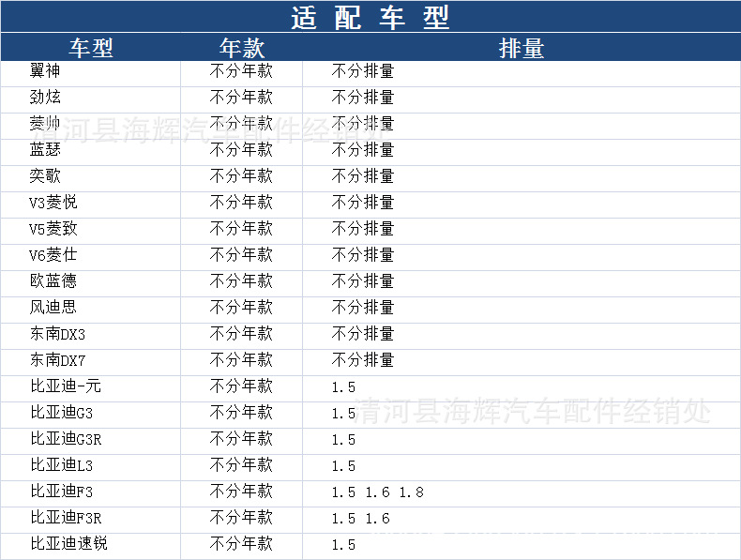Click 1.5 1.6 displacement for 比亚迪F3R
741x560 pixels.
360,519
